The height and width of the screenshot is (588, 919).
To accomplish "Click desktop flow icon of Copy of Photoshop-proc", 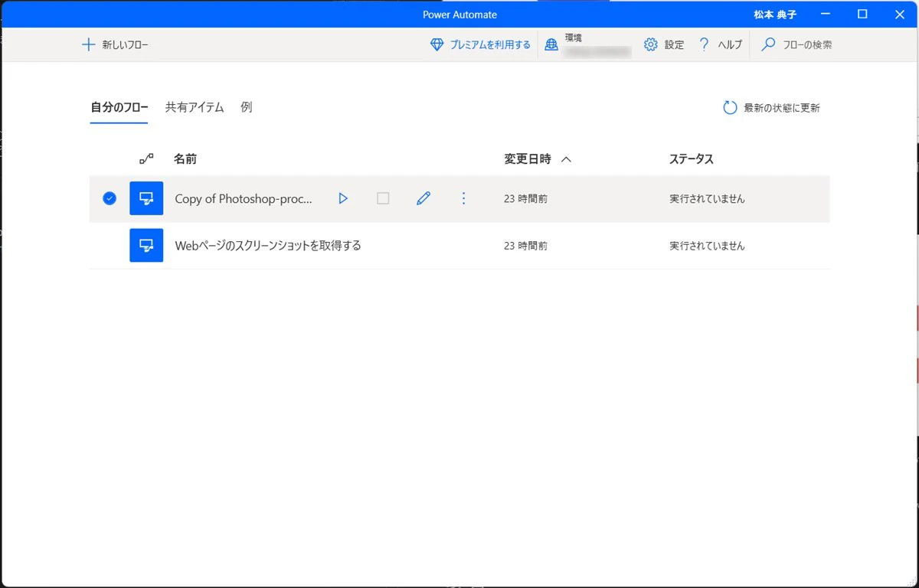I will (x=146, y=198).
